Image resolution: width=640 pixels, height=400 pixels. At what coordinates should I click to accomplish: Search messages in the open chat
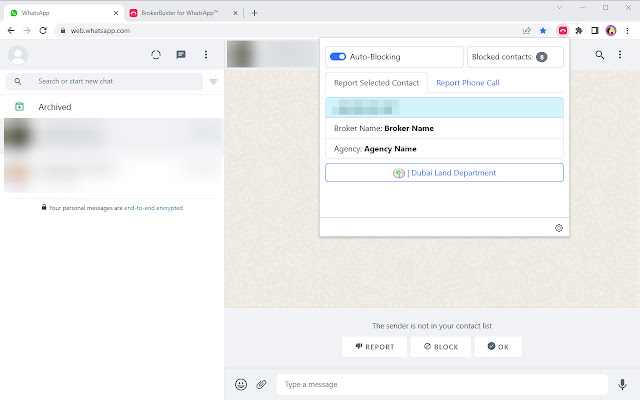(600, 55)
